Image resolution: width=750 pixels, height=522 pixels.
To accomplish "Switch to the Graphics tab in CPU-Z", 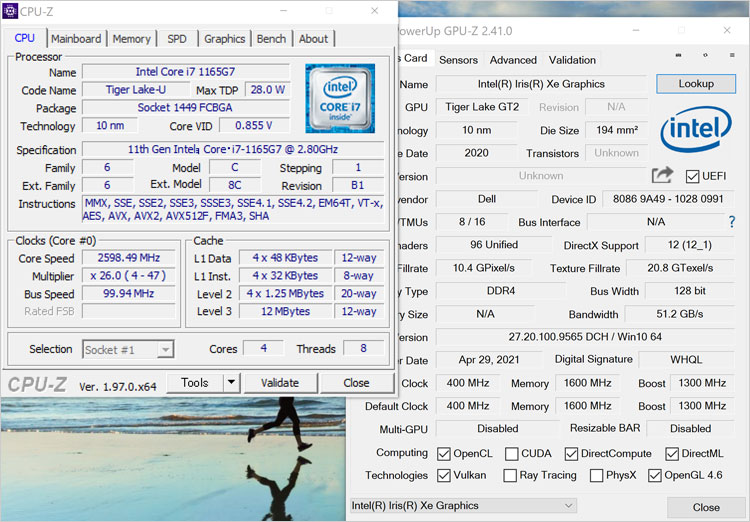I will 224,39.
